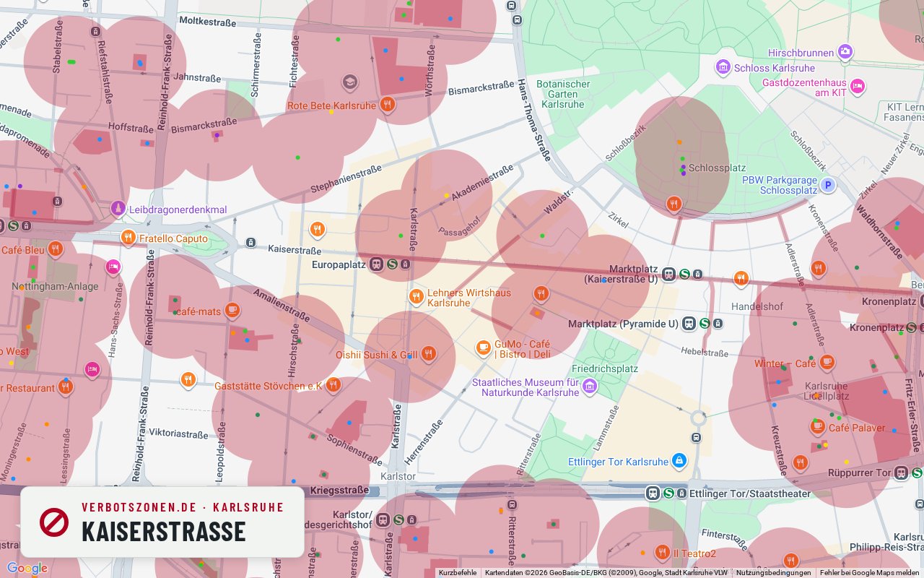The height and width of the screenshot is (578, 924).
Task: Open the café-mats coffee cup marker
Action: (x=232, y=311)
